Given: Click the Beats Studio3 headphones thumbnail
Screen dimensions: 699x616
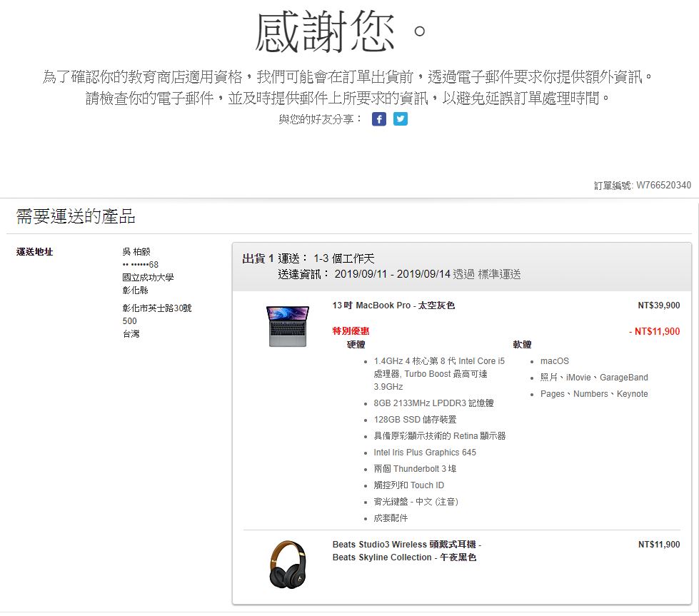Looking at the screenshot, I should click(288, 565).
